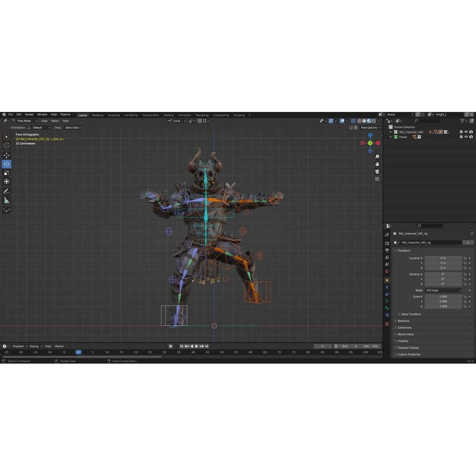The height and width of the screenshot is (476, 476).
Task: Open the Render properties tab
Action: tap(387, 243)
